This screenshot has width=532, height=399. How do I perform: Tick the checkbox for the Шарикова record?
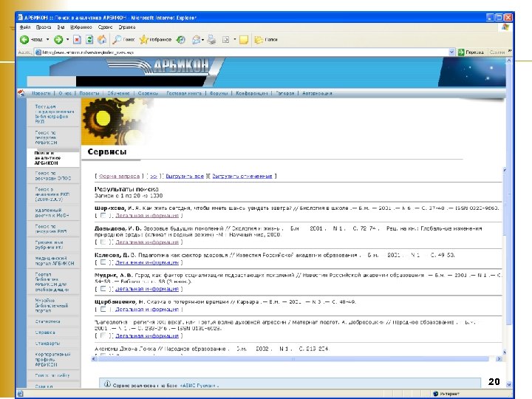(x=103, y=216)
